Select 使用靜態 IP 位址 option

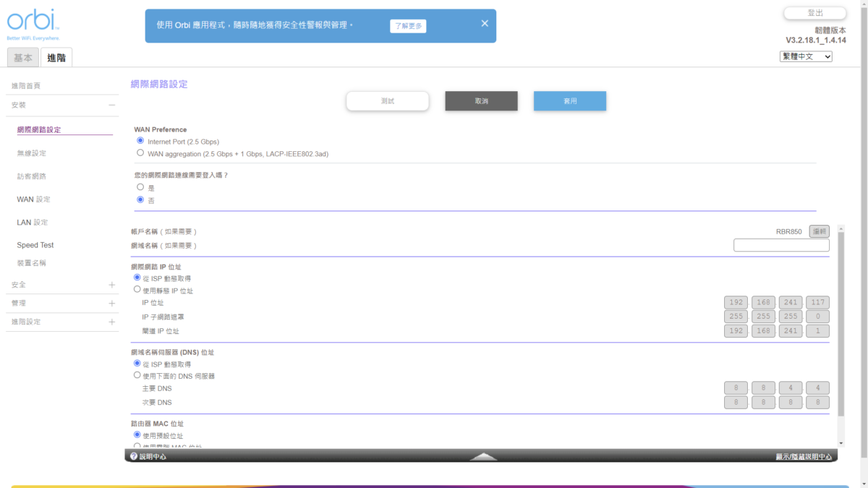[137, 290]
